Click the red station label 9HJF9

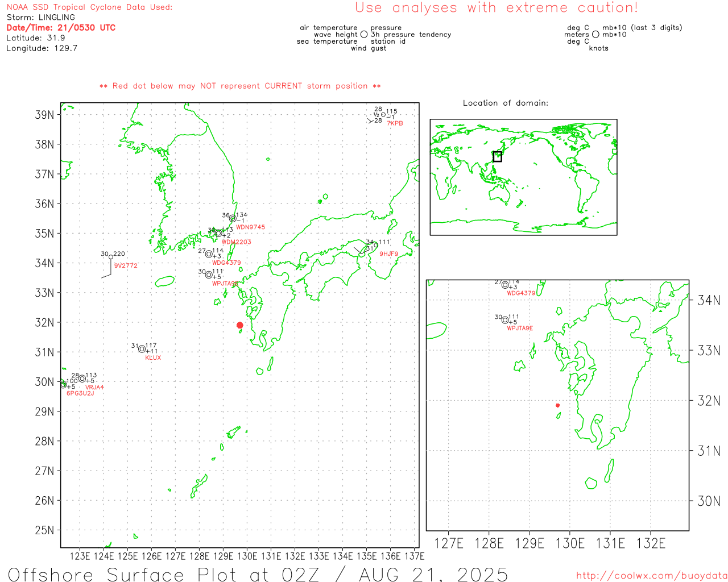[389, 254]
